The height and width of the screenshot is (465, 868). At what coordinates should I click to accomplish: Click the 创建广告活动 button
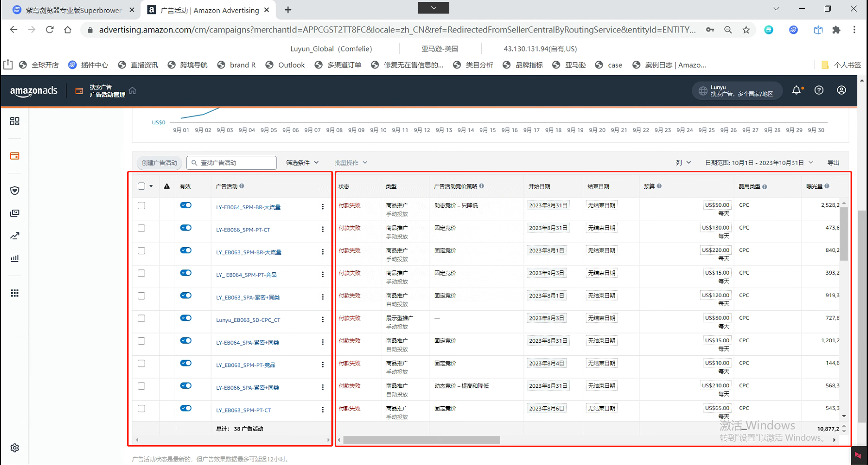[x=159, y=163]
